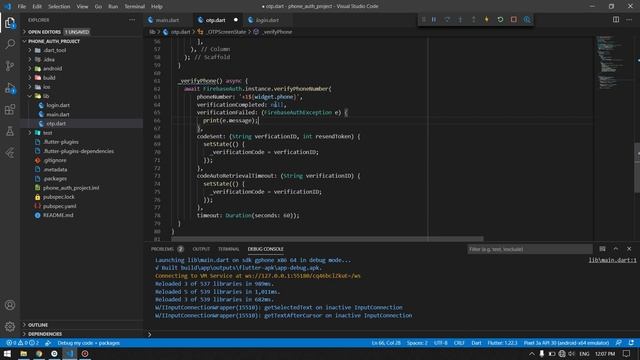Click the feedback icon in status bar
The width and height of the screenshot is (640, 360).
[x=619, y=343]
